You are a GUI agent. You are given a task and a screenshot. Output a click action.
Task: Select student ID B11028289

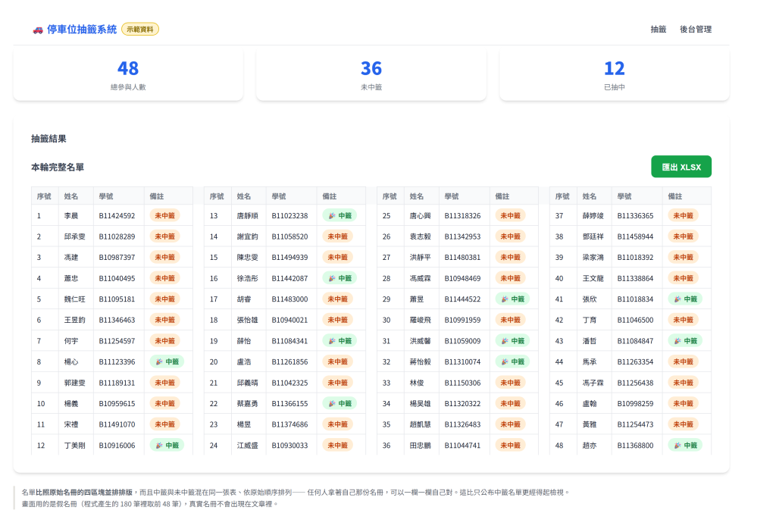tap(117, 236)
